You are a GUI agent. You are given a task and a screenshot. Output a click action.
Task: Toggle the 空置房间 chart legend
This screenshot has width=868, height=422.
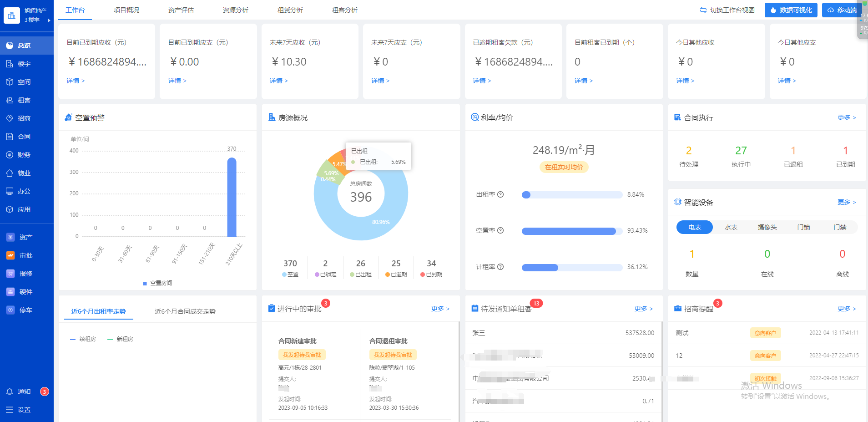[157, 283]
